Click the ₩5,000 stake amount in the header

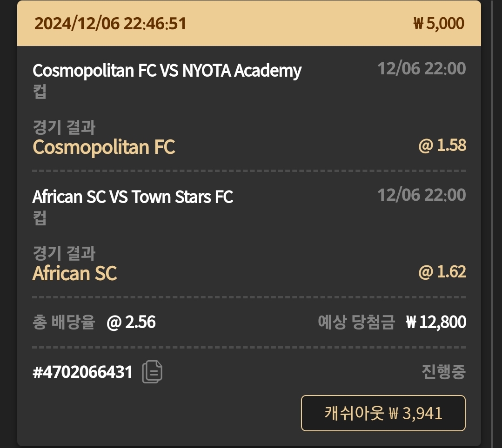tap(438, 23)
